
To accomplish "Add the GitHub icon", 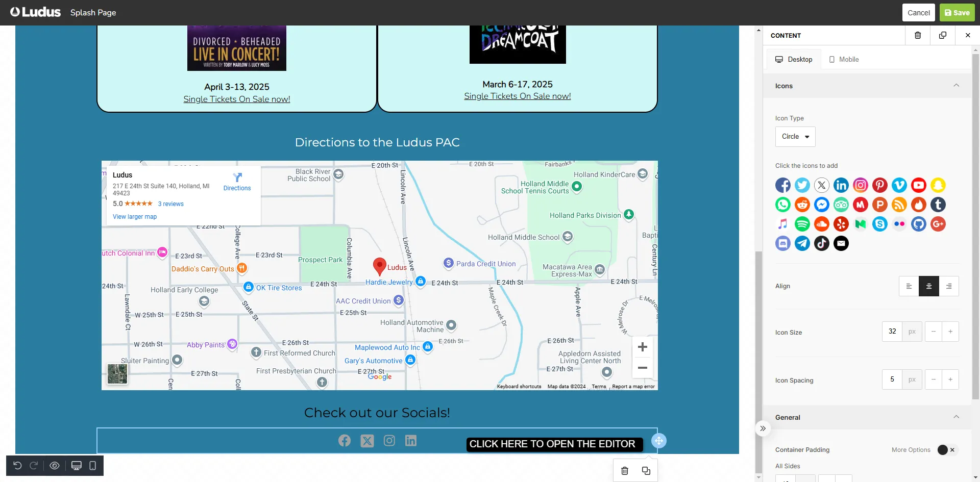I will click(919, 224).
